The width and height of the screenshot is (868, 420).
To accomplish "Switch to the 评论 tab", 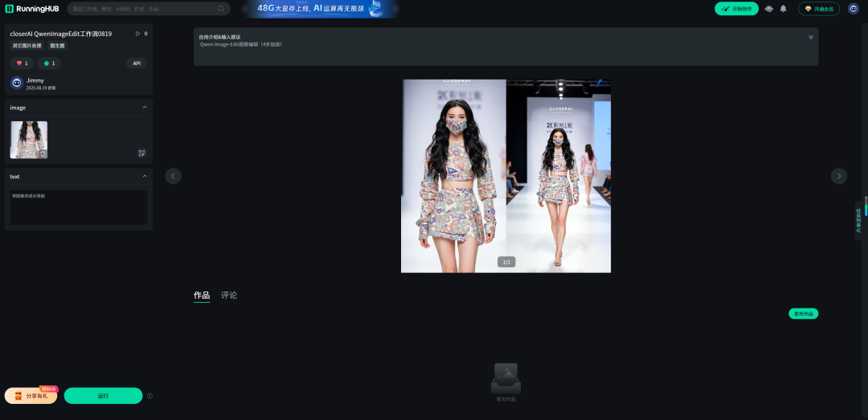I will tap(229, 296).
